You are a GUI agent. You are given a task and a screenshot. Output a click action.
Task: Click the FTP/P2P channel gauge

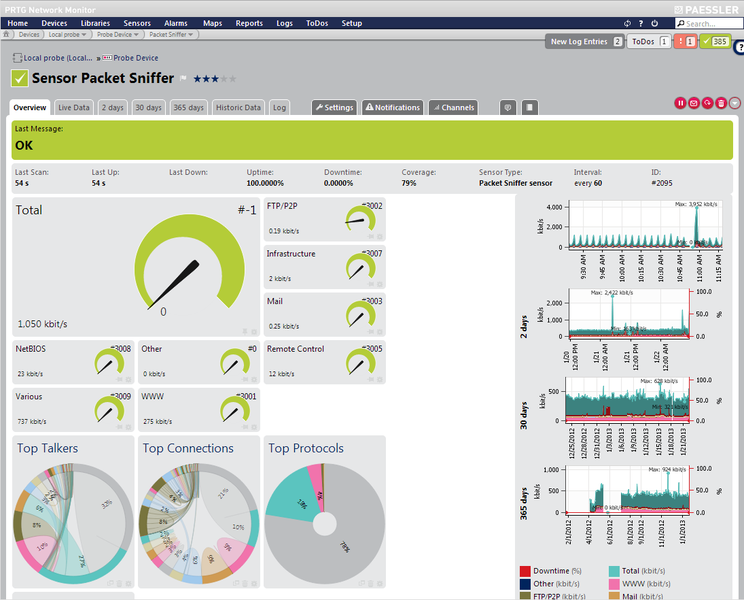(x=361, y=219)
